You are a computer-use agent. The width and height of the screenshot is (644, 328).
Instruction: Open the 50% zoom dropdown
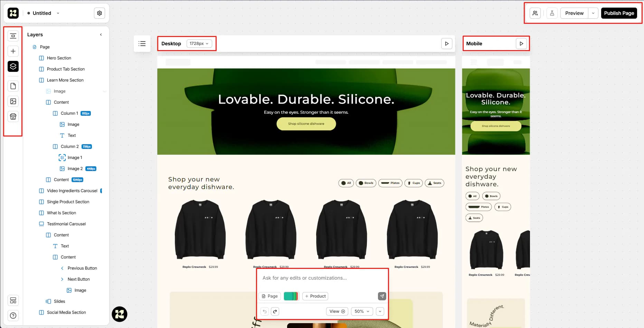[x=362, y=311]
